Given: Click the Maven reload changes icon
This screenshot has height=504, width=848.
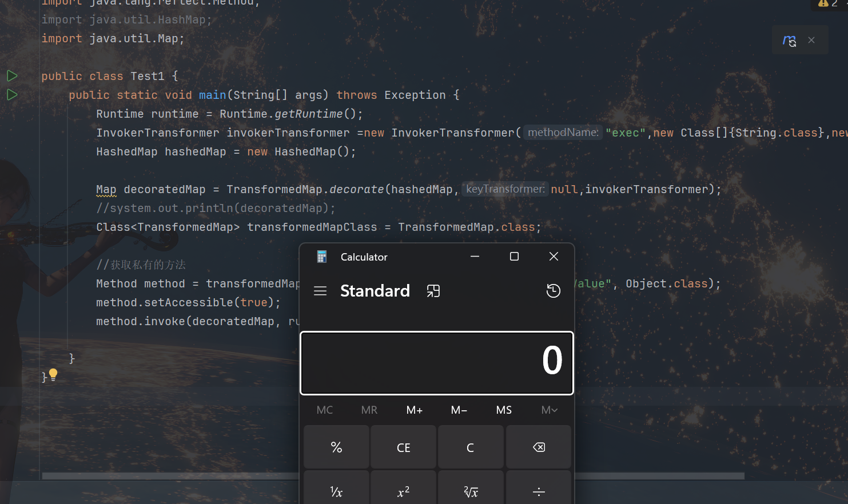Looking at the screenshot, I should coord(789,41).
